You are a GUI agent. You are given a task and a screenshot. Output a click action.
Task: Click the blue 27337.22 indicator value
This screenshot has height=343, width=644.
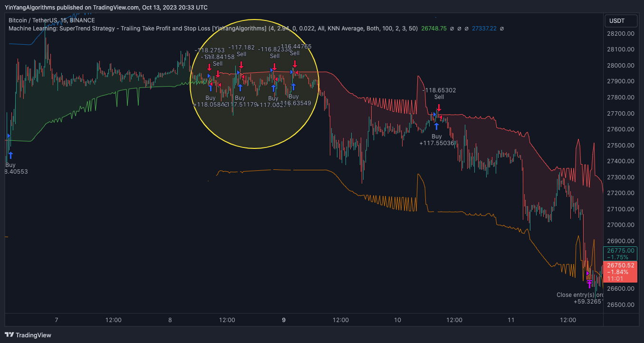pos(484,29)
